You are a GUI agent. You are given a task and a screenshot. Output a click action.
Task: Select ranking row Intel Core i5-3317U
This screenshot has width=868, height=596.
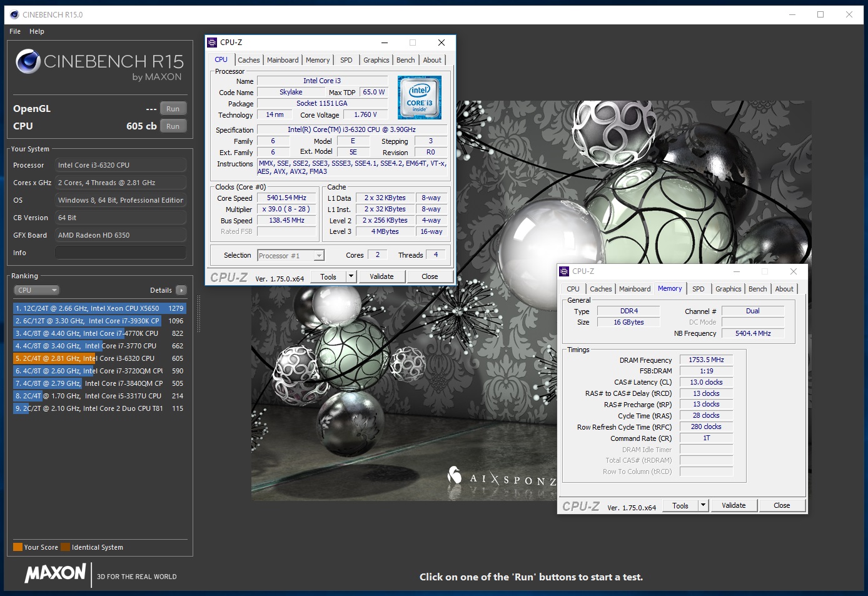tap(99, 396)
